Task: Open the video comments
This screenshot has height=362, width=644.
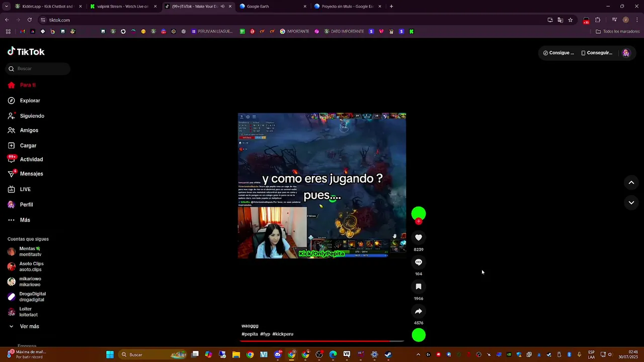Action: coord(419,262)
